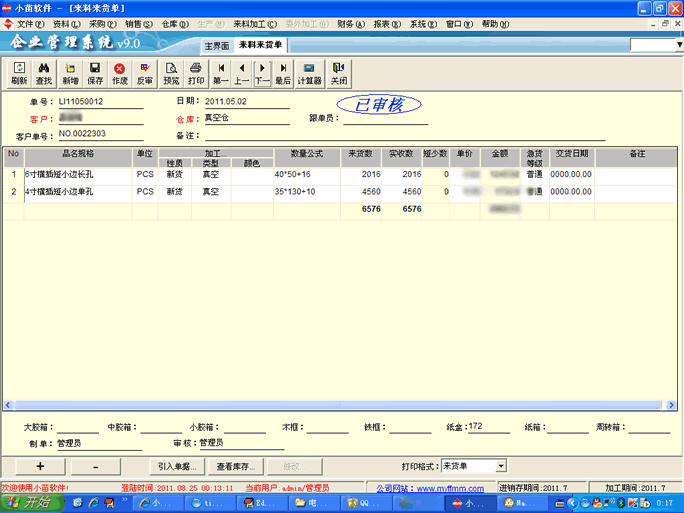Expand the dropdown right of the tab bar
Image resolution: width=684 pixels, height=513 pixels.
pos(679,44)
